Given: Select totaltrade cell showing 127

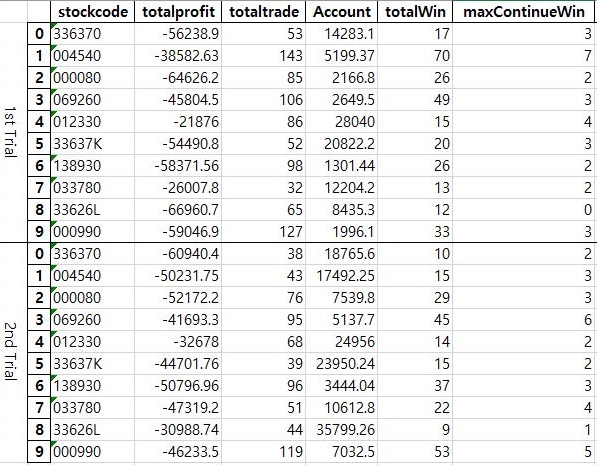Looking at the screenshot, I should tap(263, 232).
